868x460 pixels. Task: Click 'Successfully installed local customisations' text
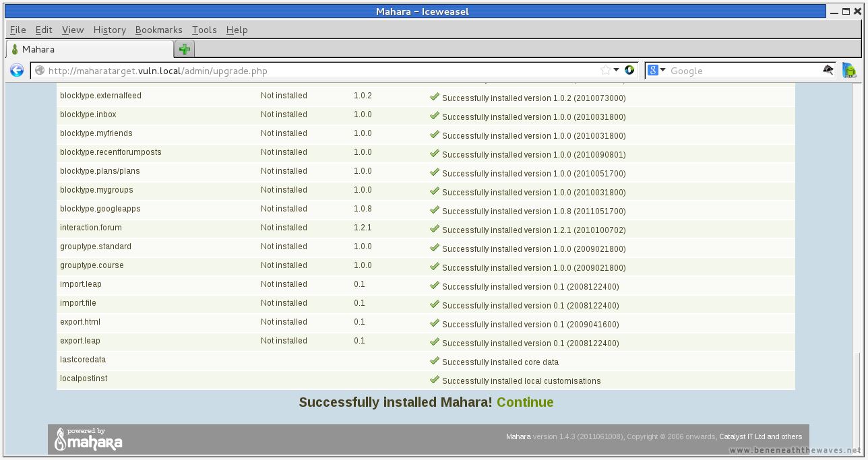[521, 381]
